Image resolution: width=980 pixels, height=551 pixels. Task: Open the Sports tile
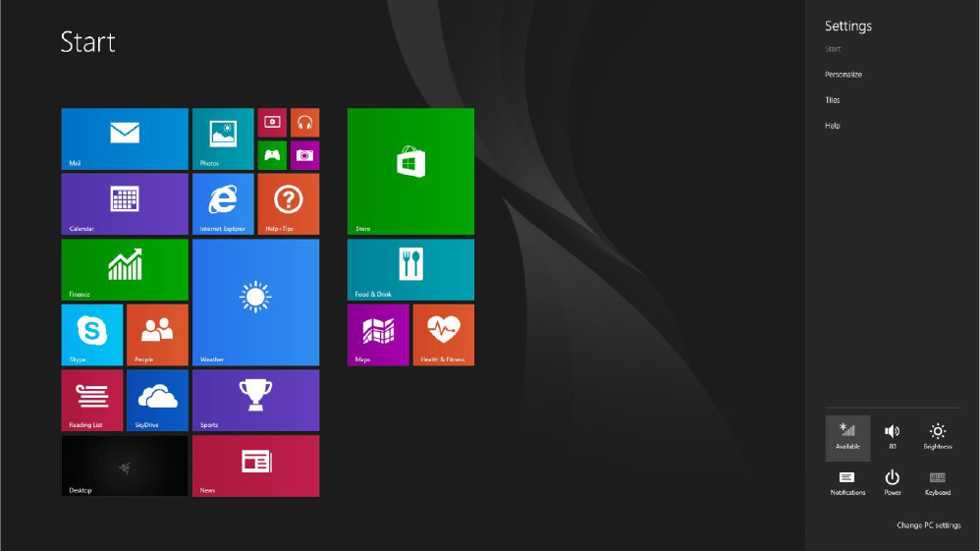click(255, 401)
